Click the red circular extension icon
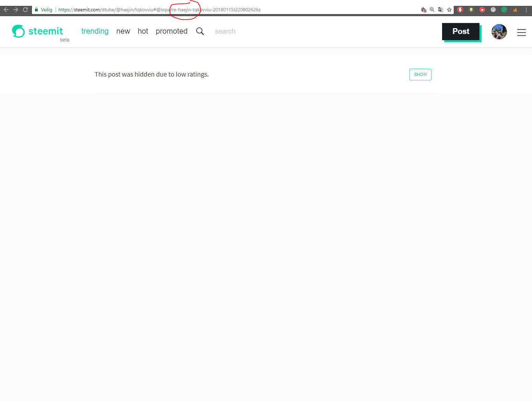 coord(482,10)
